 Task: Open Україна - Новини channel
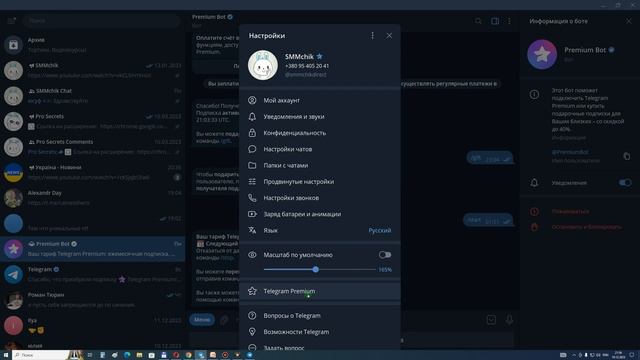93,172
